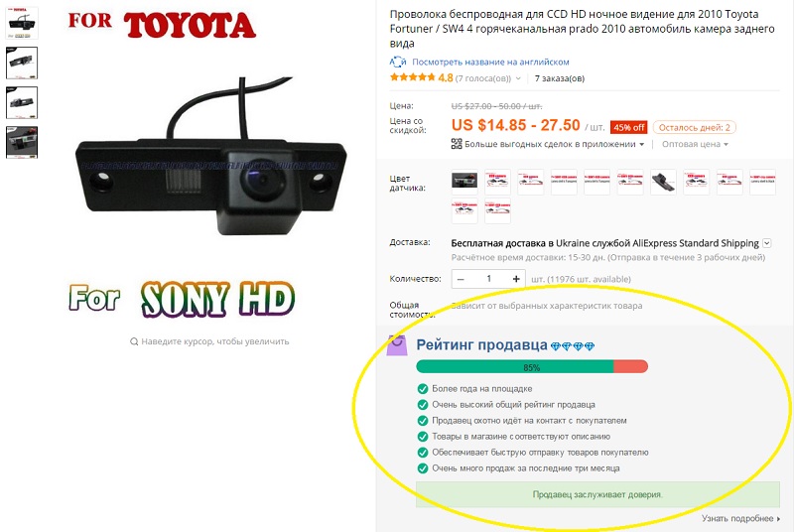Click the green check next to 'Очень много продаж'
Viewport: 794px width, 532px height.
point(423,468)
